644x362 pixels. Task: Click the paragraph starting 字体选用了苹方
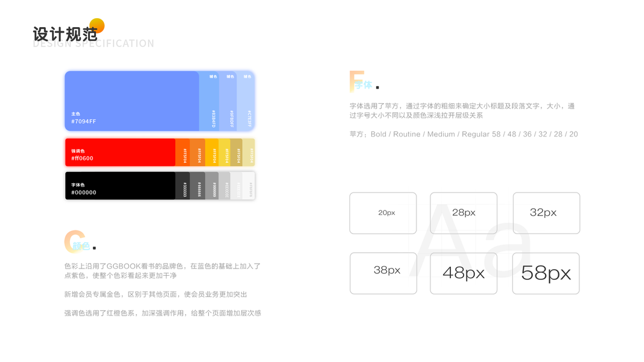coord(462,110)
